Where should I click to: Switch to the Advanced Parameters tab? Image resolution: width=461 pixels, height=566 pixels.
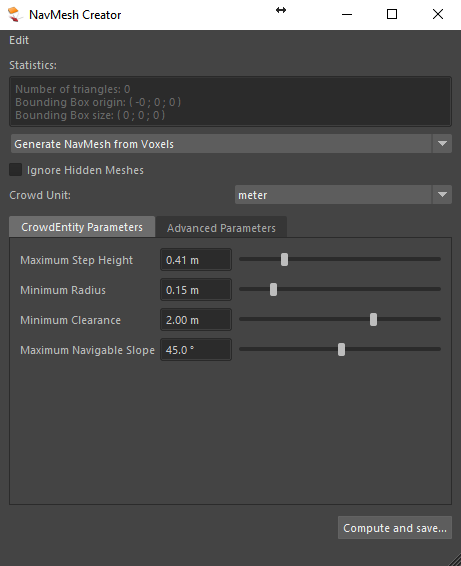pyautogui.click(x=221, y=228)
